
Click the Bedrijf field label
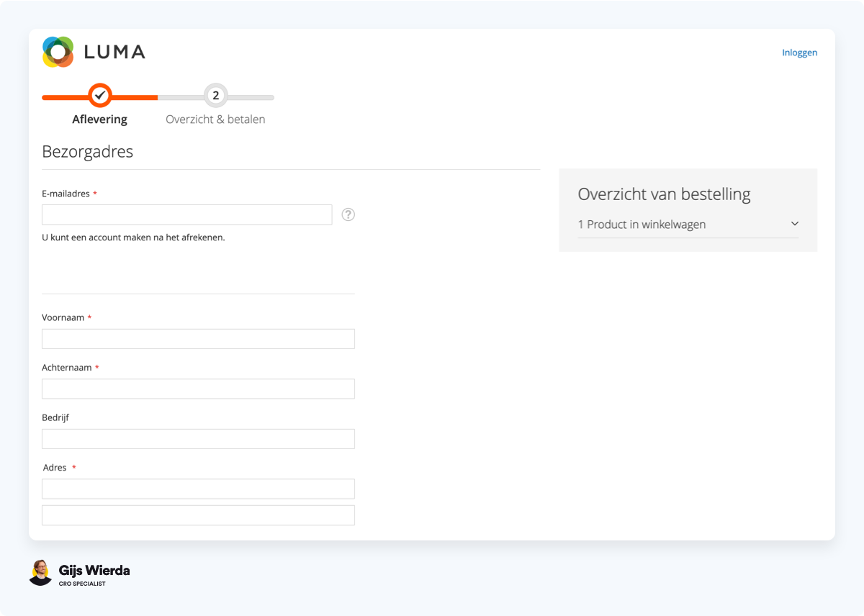pos(55,417)
